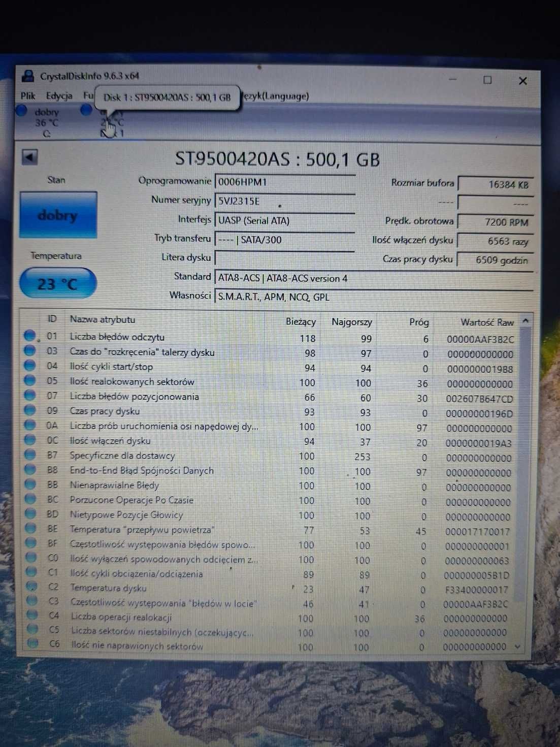
Task: Click the status icon for attribute BB
Action: 30,484
